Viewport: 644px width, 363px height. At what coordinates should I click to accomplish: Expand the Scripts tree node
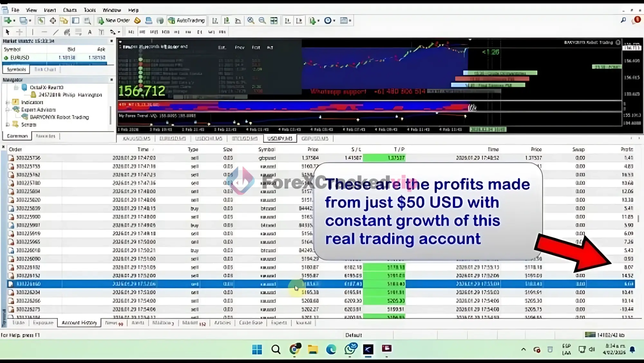tap(7, 124)
